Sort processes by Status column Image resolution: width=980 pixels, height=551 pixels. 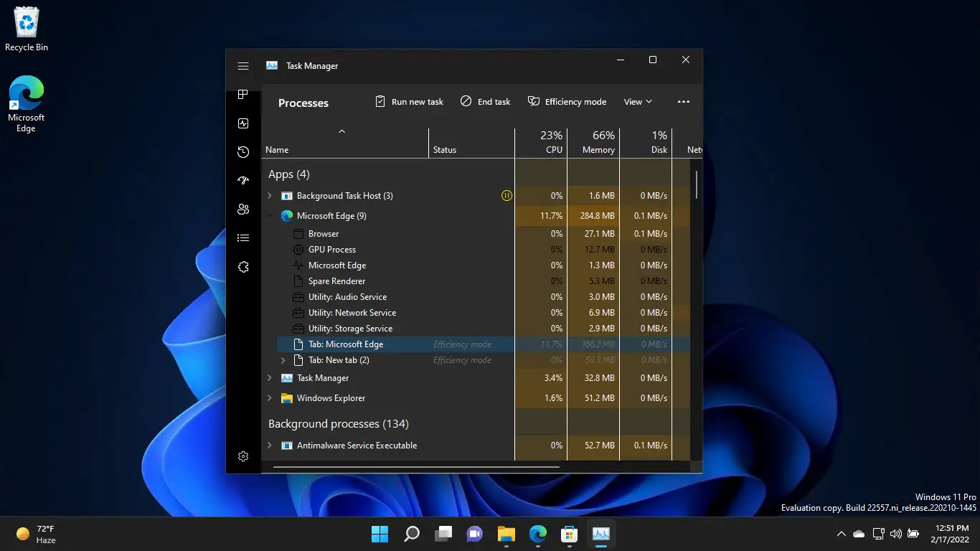(x=472, y=143)
